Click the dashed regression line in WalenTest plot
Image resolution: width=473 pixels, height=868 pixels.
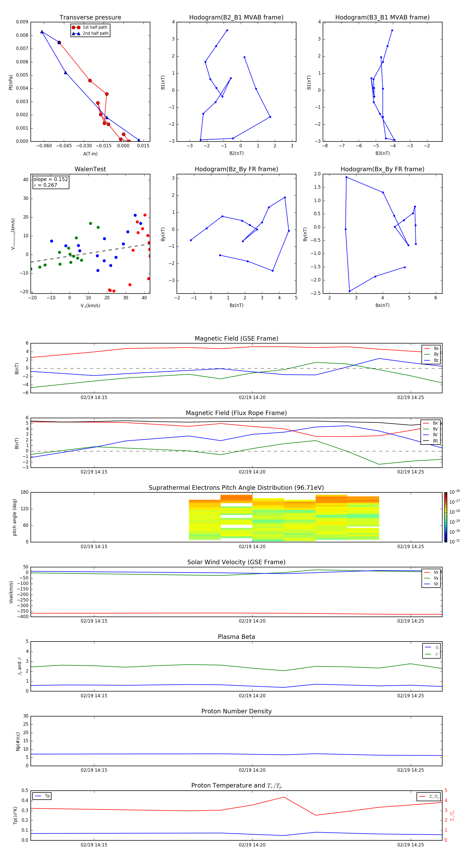(90, 253)
